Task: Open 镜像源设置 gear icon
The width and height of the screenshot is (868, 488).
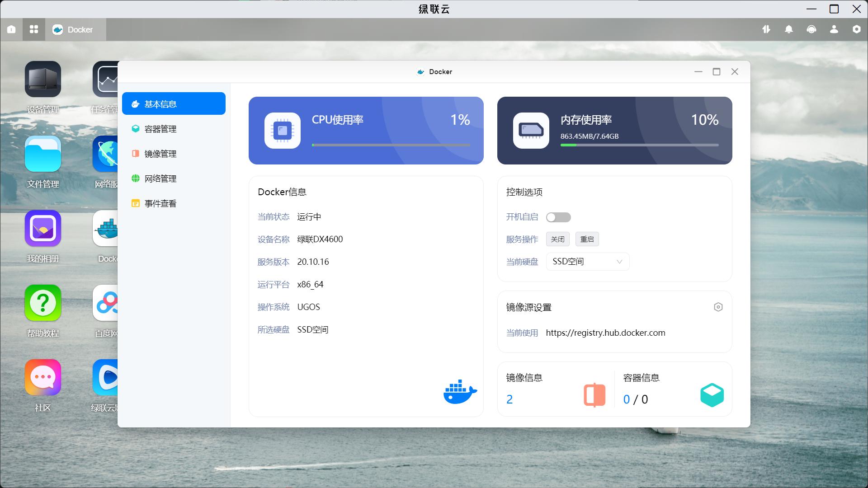Action: (718, 307)
